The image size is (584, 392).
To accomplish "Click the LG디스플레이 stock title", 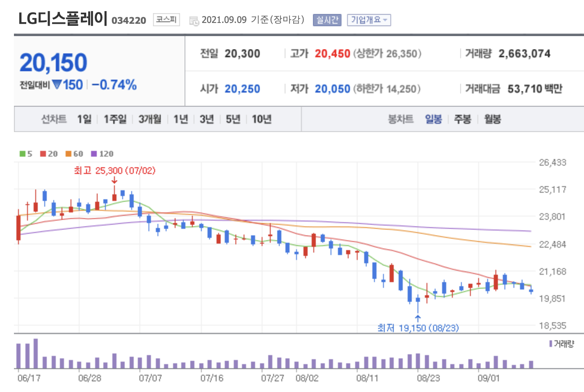I will click(63, 18).
